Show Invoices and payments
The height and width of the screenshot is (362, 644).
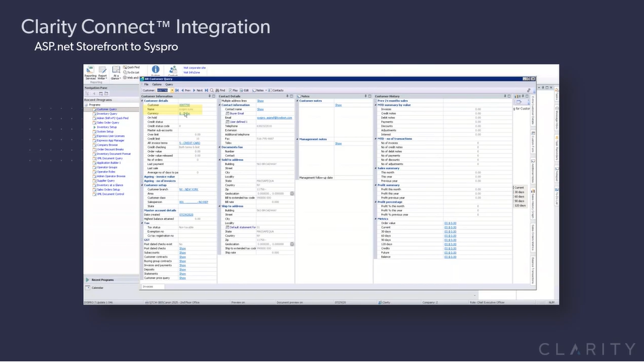pyautogui.click(x=182, y=265)
